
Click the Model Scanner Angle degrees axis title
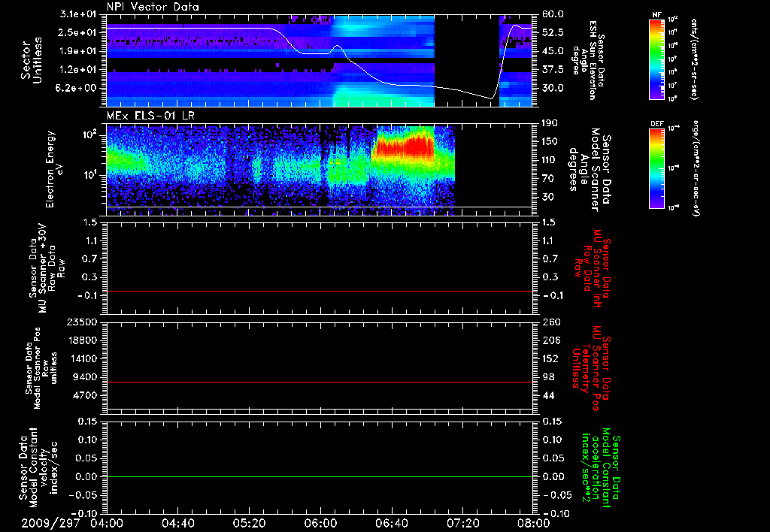tap(591, 170)
